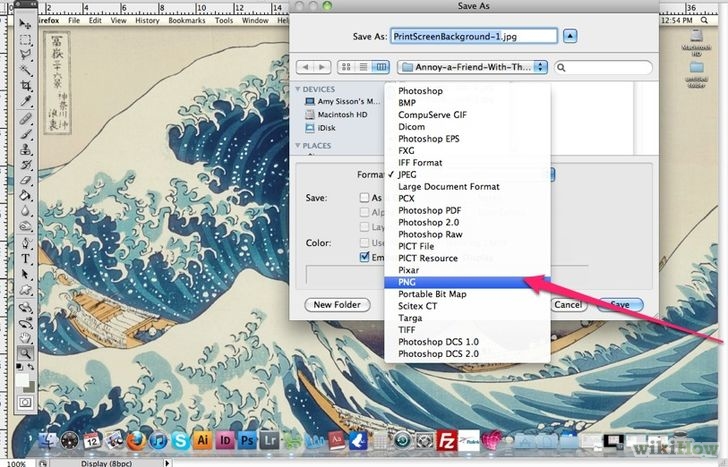Collapse the PLACES sidebar section
This screenshot has height=467, width=728.
coord(298,146)
